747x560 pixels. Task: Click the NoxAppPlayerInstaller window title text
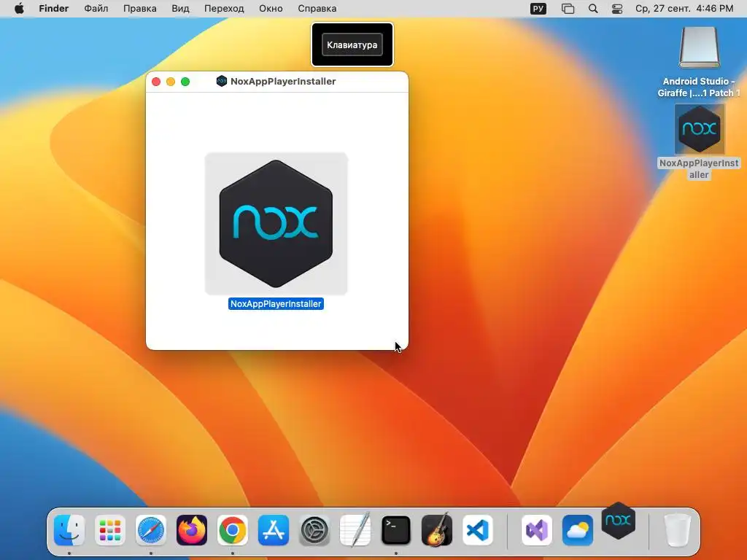coord(283,82)
